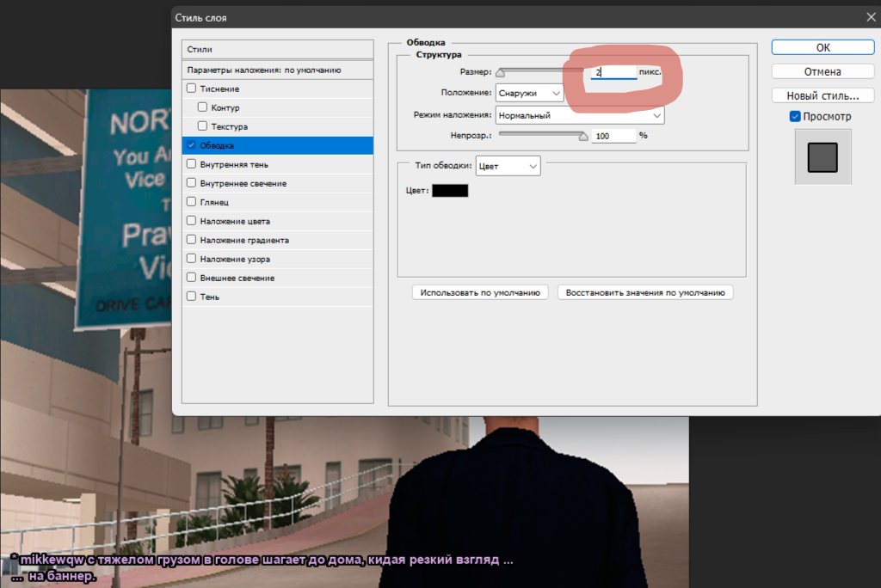Click Использовать по умолчанию button
This screenshot has height=588, width=881.
click(480, 292)
